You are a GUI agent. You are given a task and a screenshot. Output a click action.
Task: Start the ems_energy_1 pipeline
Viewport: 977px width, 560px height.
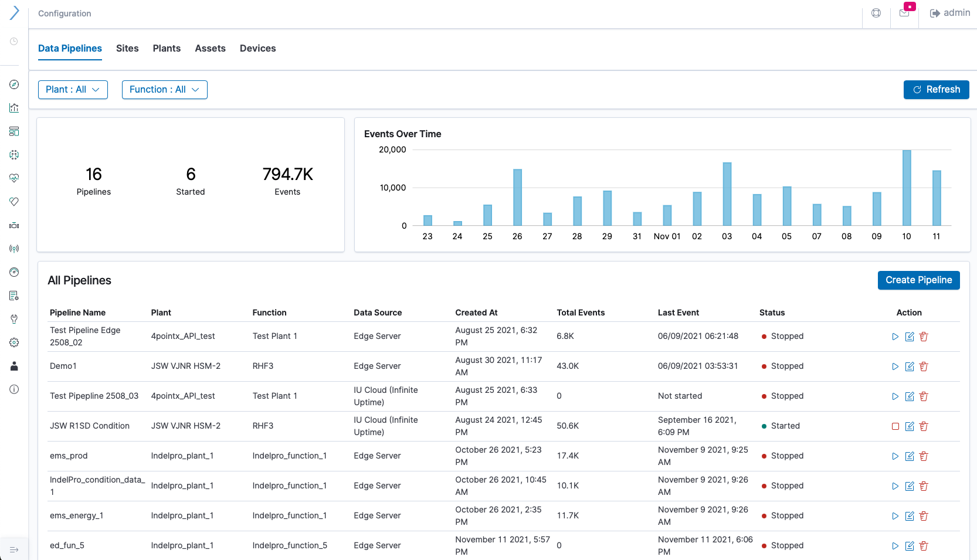895,516
